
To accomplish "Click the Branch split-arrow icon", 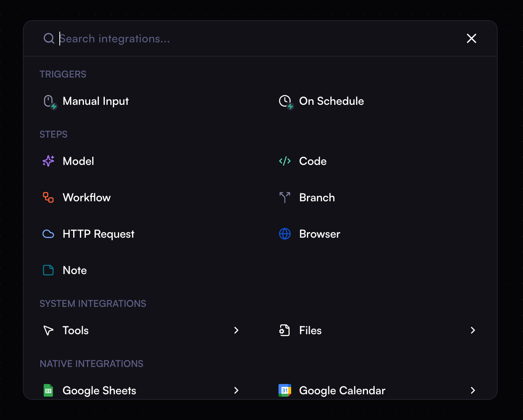I will pyautogui.click(x=284, y=197).
